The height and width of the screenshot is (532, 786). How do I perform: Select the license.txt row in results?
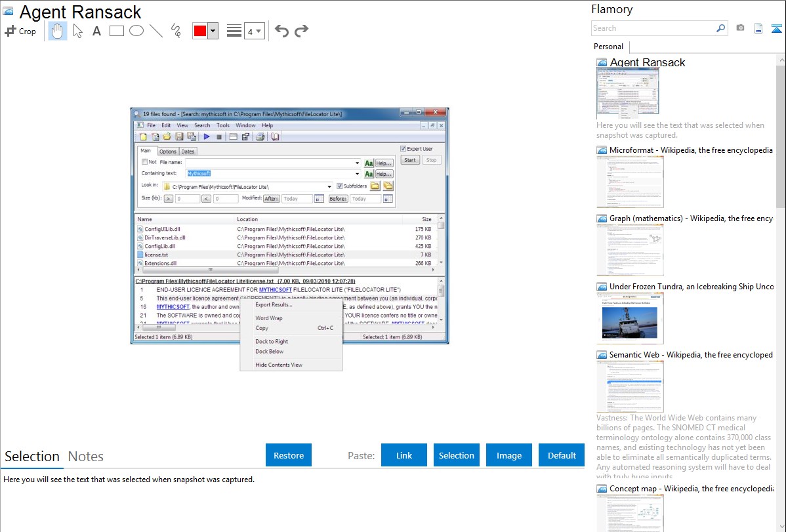[x=285, y=255]
